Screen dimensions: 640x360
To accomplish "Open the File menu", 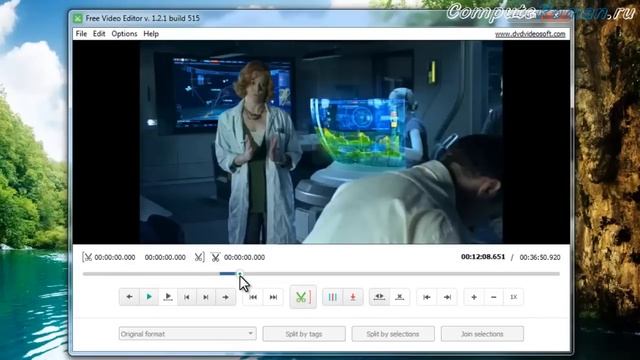I will [81, 34].
